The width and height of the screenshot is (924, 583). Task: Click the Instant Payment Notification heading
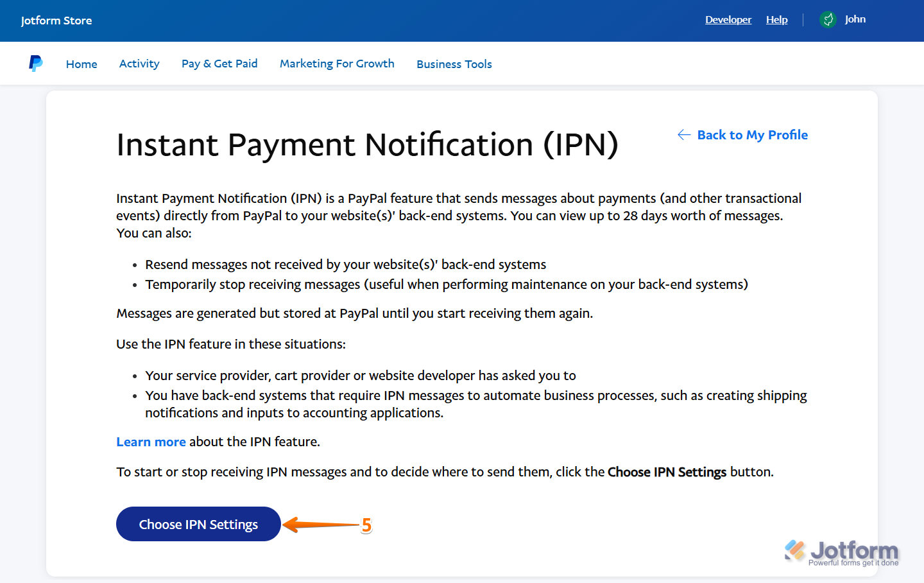click(368, 145)
